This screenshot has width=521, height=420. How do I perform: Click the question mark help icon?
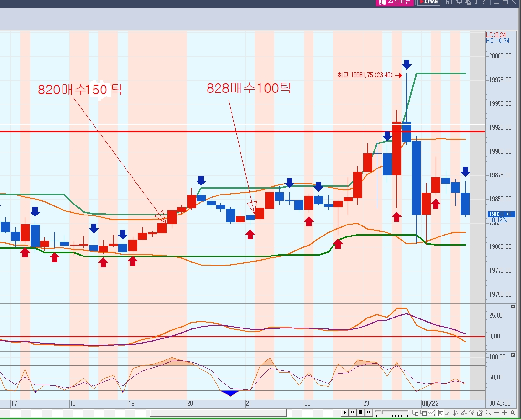coord(484,2)
